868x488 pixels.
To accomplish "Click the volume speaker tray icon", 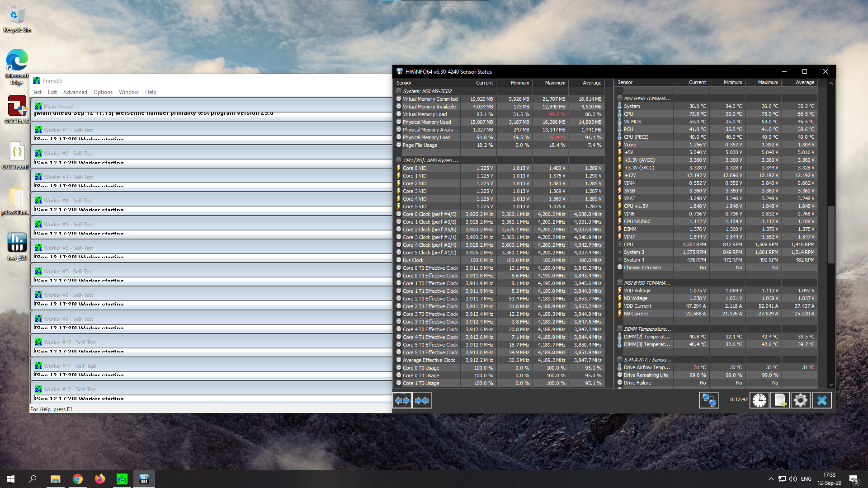I will pos(793,479).
